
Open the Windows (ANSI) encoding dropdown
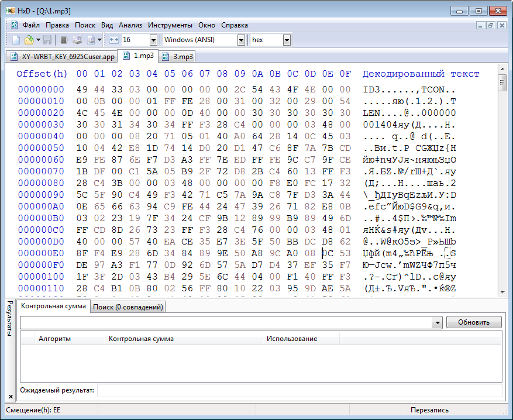(241, 40)
